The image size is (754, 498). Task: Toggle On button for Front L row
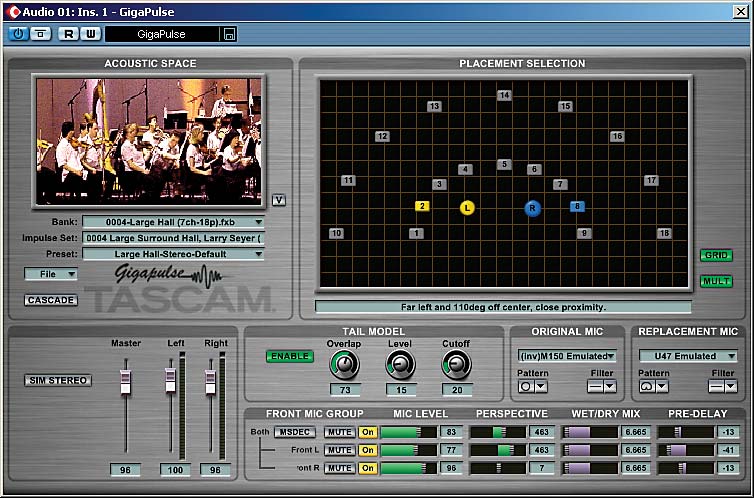coord(368,450)
